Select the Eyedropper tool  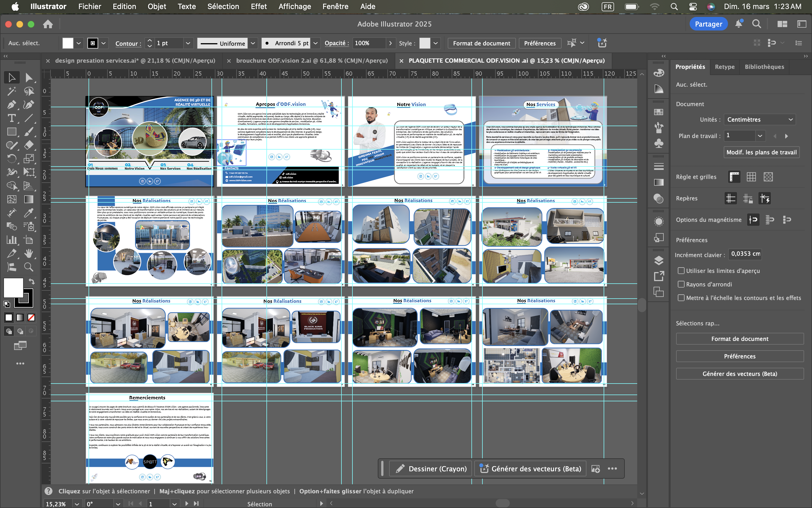(29, 213)
